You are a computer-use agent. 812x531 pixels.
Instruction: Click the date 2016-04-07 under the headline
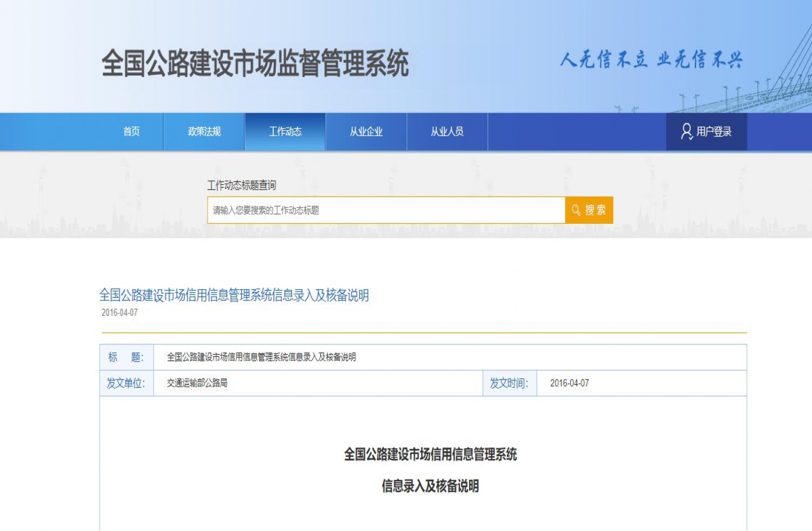click(x=119, y=312)
